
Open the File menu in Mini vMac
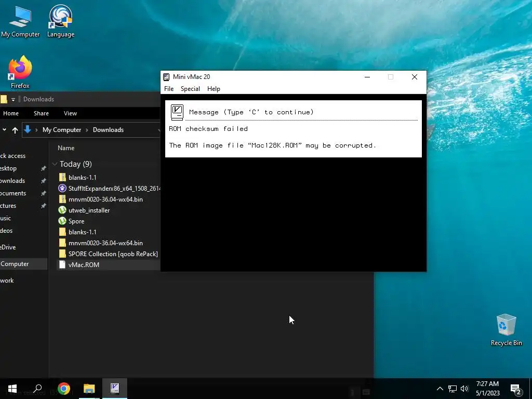[x=169, y=88]
